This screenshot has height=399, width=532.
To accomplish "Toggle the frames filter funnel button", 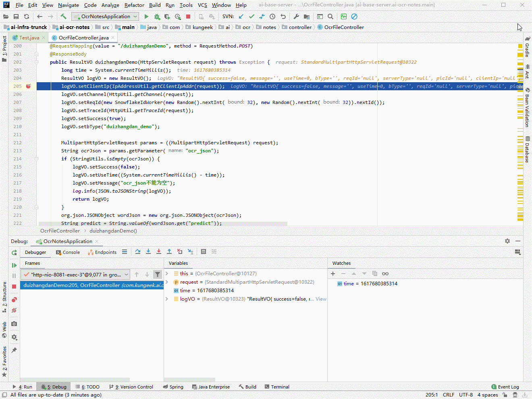I will [x=158, y=274].
